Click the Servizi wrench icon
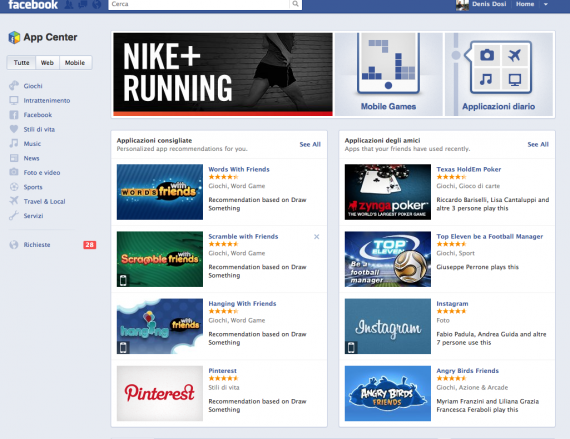 pos(14,216)
